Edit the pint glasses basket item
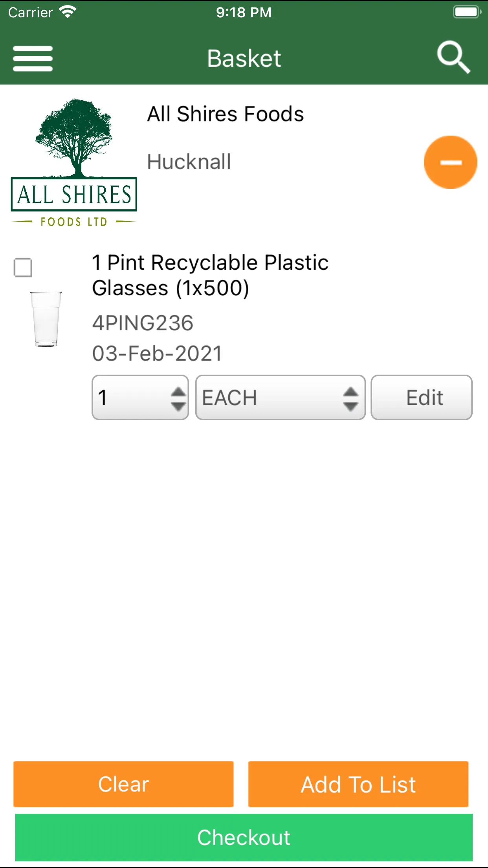The width and height of the screenshot is (488, 868). pos(422,397)
